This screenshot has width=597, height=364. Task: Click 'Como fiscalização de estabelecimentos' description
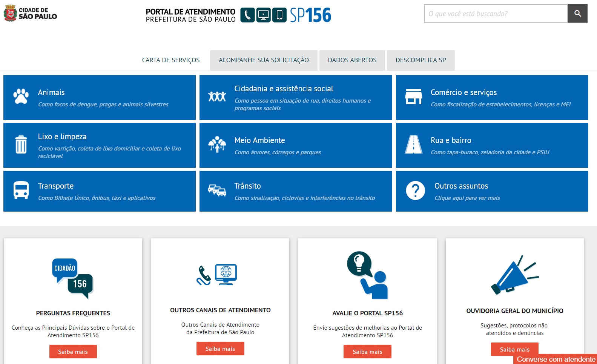coord(501,104)
